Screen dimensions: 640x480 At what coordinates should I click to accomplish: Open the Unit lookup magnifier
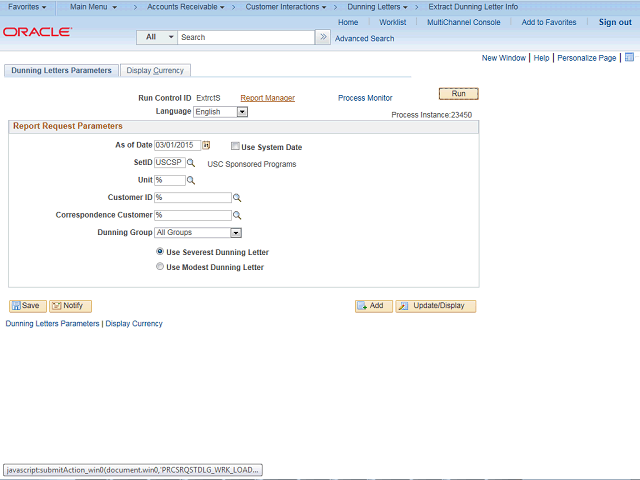(x=191, y=180)
